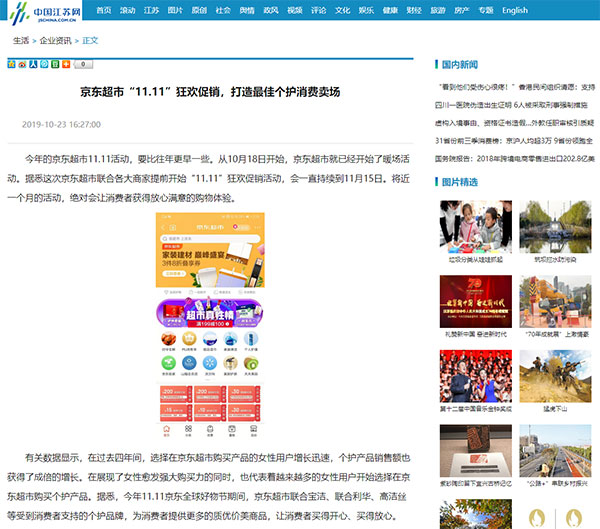Viewport: 600px width, 529px height.
Task: Go to the 房产 section
Action: tap(462, 10)
